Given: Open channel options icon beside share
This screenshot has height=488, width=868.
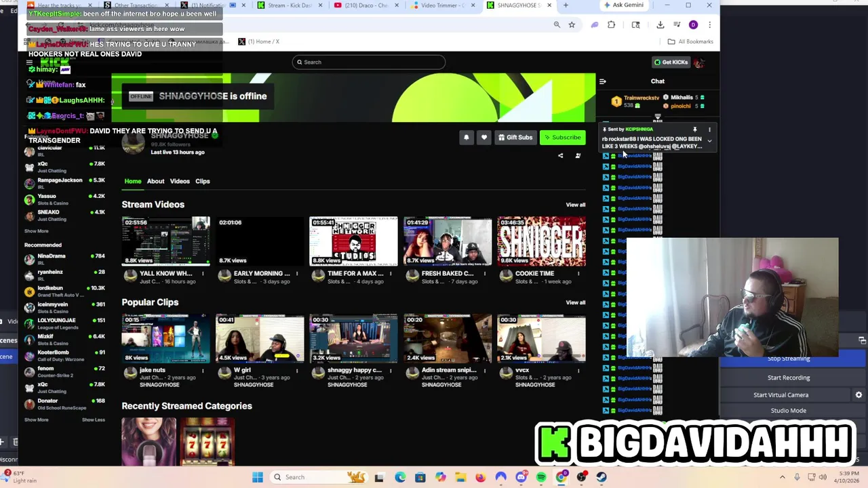Looking at the screenshot, I should (x=578, y=156).
